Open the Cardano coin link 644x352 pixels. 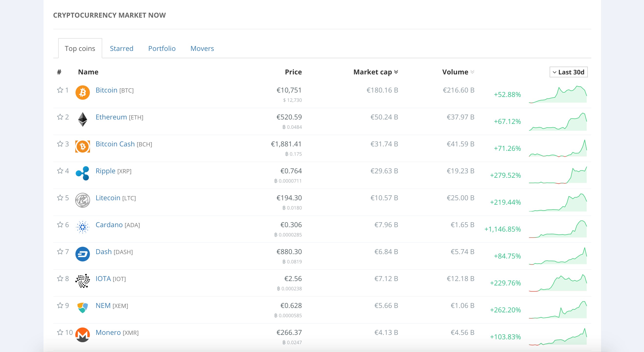109,225
